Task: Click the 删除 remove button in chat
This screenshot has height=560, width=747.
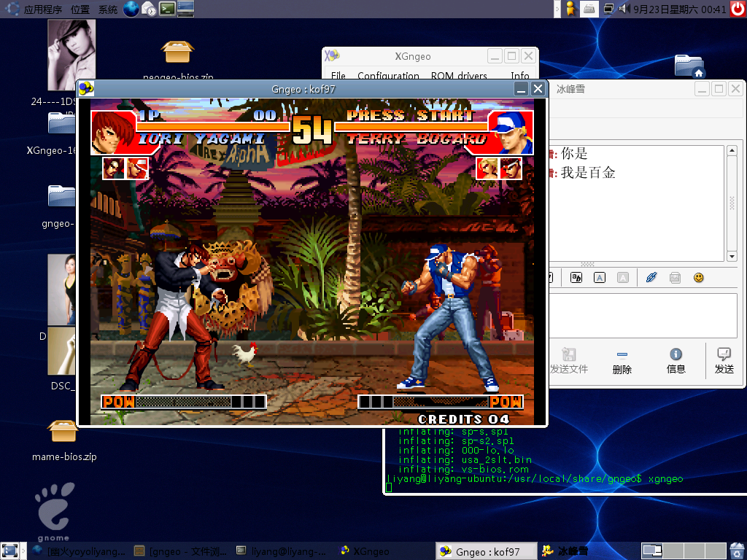Action: [622, 360]
